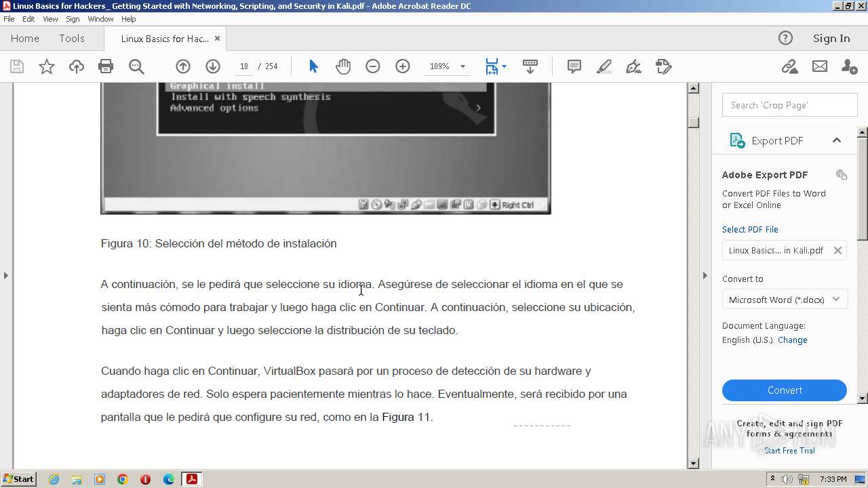
Task: Open Internet Explorer from taskbar
Action: [54, 479]
